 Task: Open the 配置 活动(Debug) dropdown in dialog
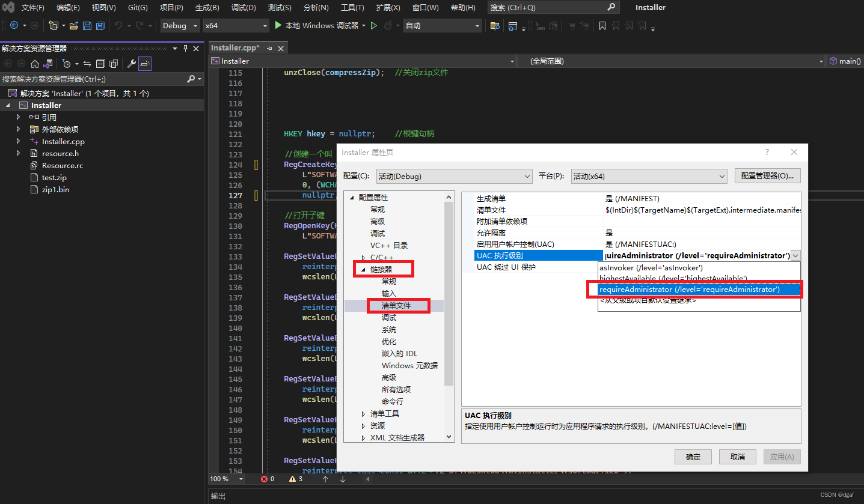(455, 176)
